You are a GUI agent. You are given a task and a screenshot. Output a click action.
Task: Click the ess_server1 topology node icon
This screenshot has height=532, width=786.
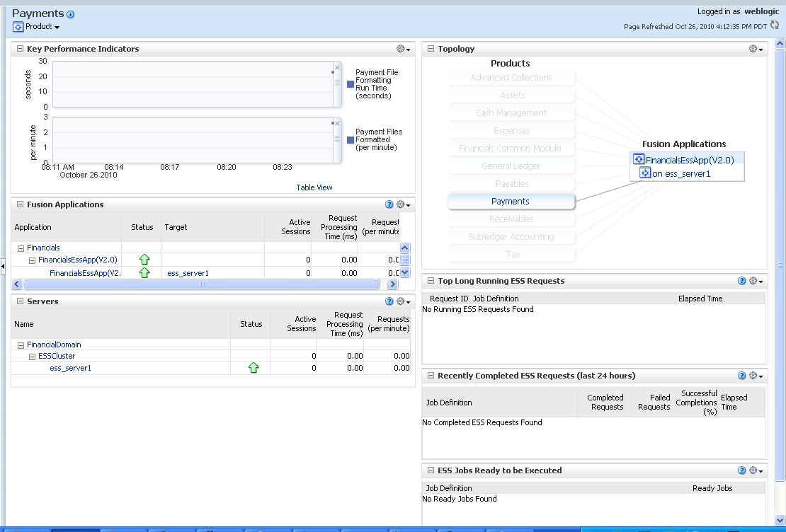tap(645, 173)
